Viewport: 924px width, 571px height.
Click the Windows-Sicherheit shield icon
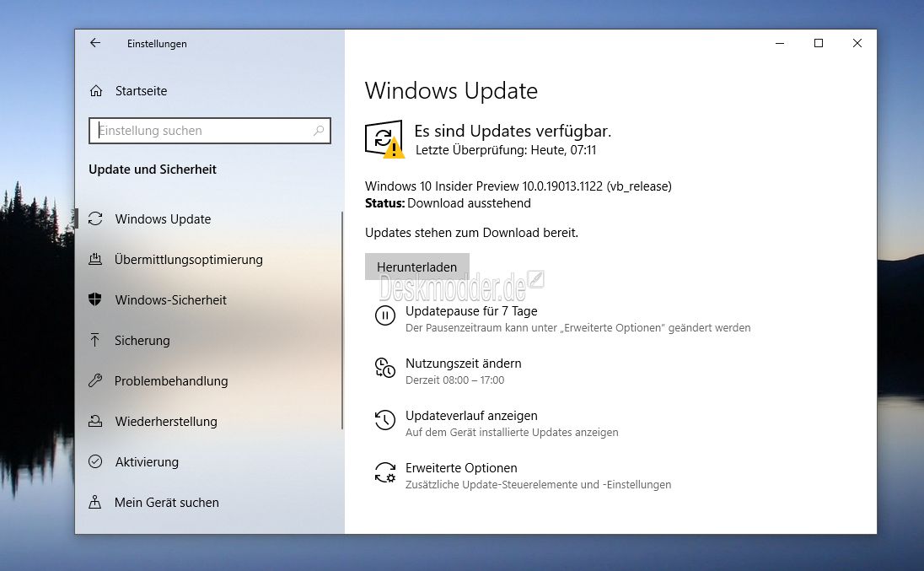tap(95, 299)
